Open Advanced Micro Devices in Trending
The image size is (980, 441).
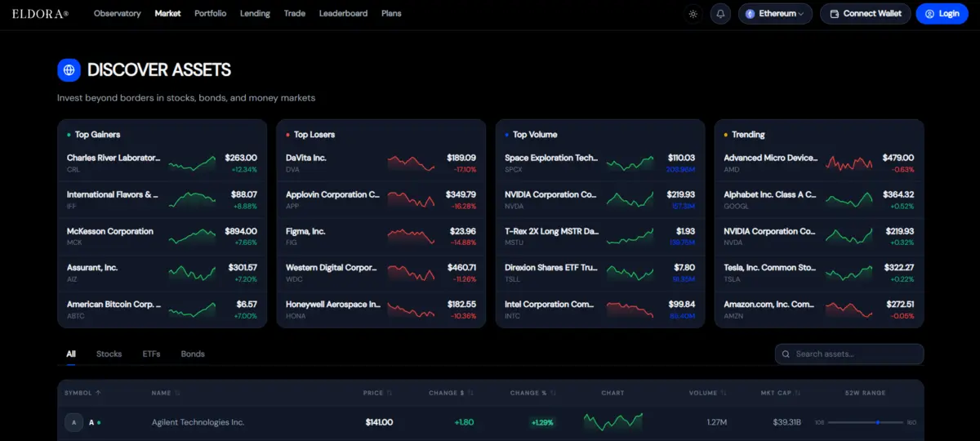click(x=819, y=163)
